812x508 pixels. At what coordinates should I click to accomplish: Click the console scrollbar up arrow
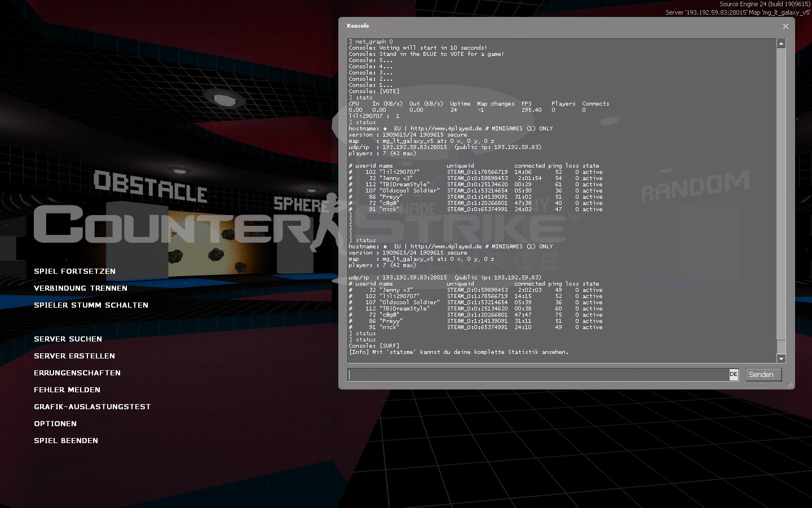click(781, 43)
